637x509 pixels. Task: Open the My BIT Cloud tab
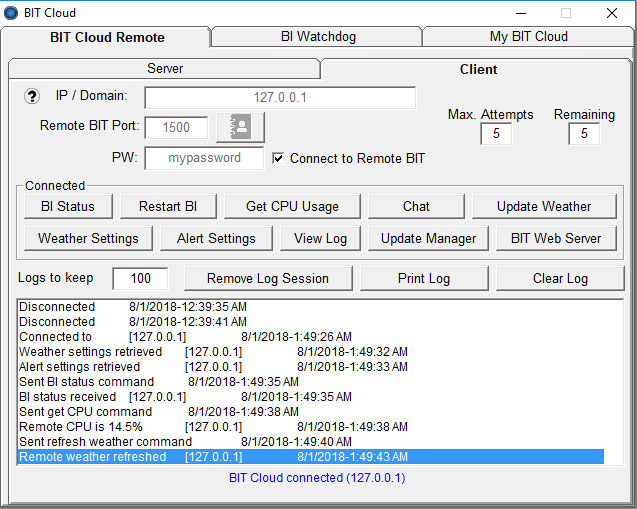coord(528,37)
